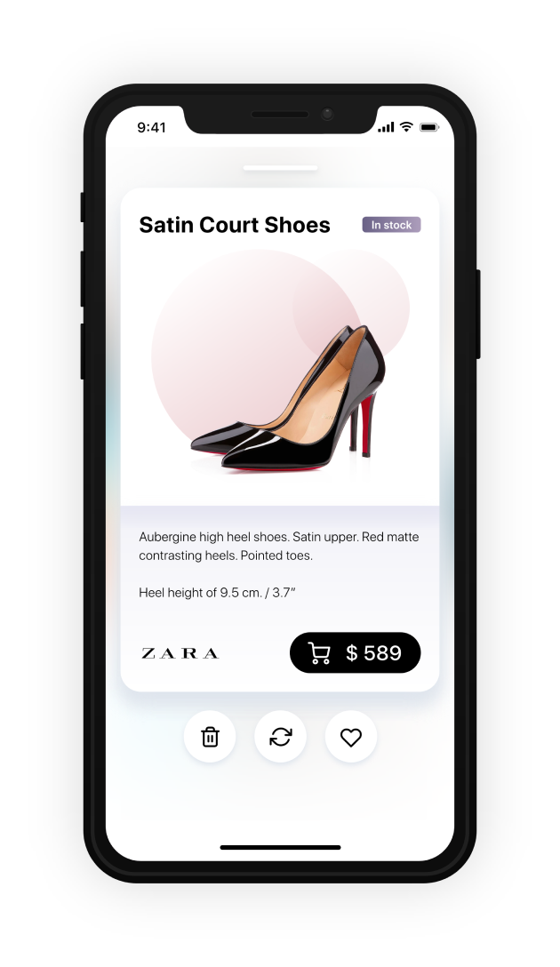Select the Satin Court Shoes title
The height and width of the screenshot is (967, 560).
tap(235, 225)
